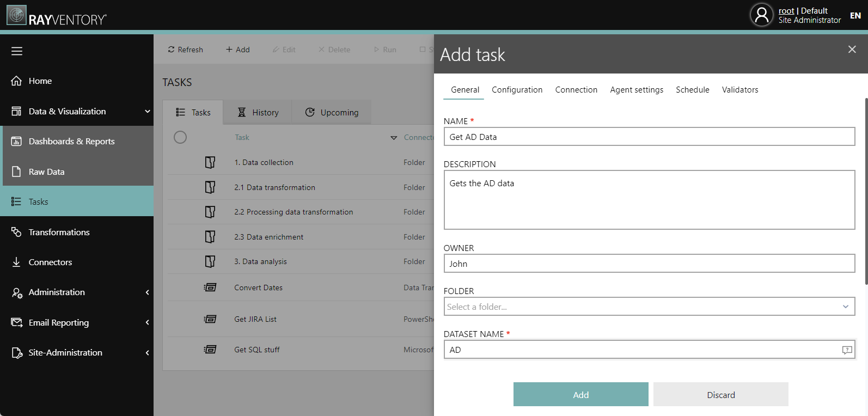Expand the Email Reporting submenu
This screenshot has width=868, height=416.
click(x=147, y=323)
